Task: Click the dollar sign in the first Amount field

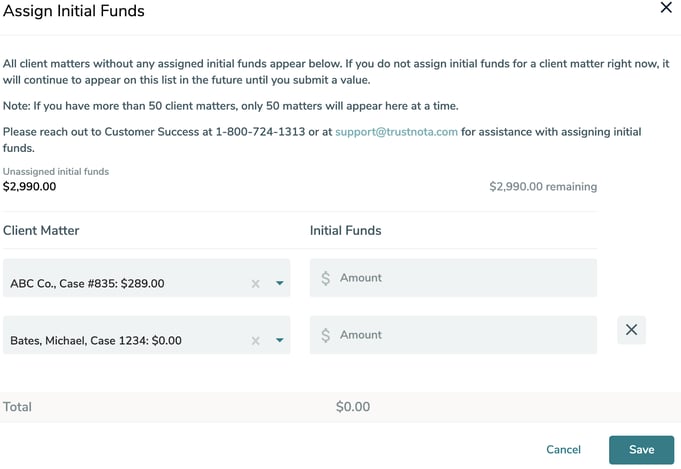Action: 326,279
